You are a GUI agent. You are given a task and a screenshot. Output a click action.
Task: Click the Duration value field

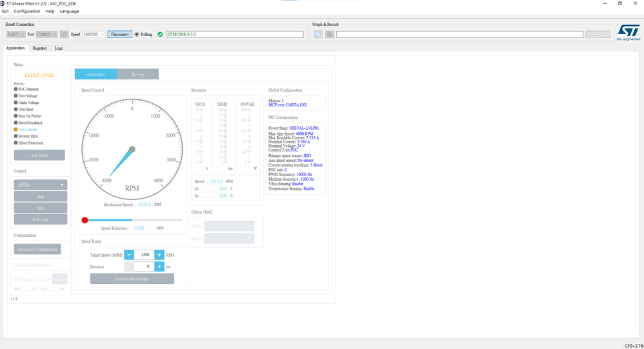(144, 267)
